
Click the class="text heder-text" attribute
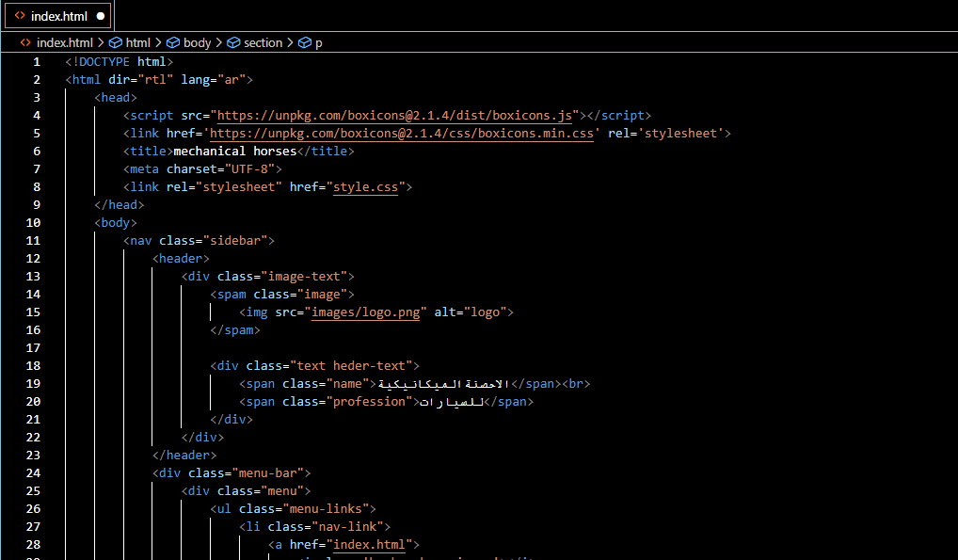(329, 366)
